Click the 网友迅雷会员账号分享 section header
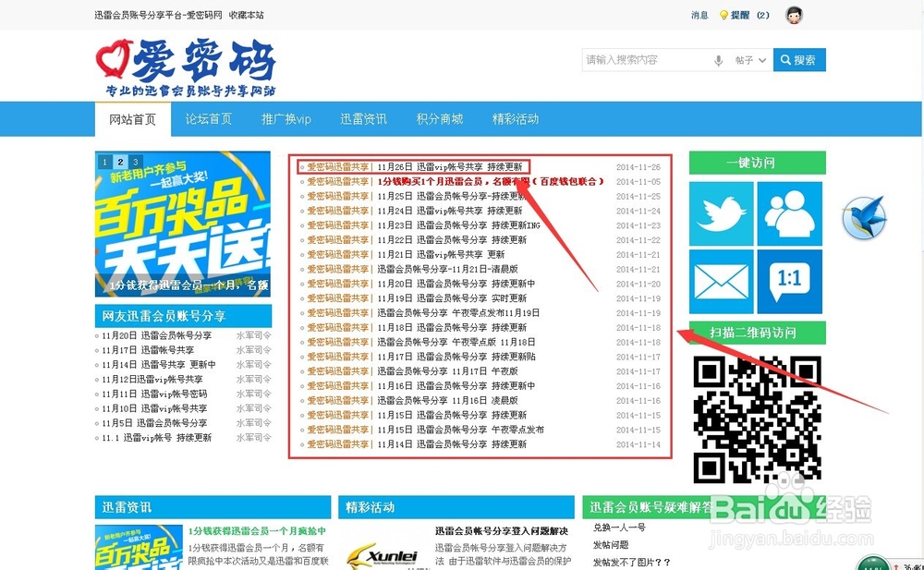Screen dimensions: 924x570 pos(183,316)
